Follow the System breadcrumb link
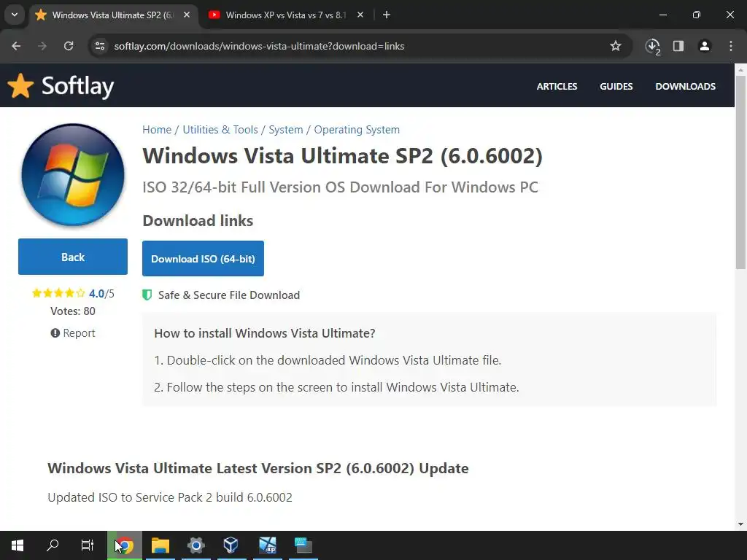The image size is (747, 560). coord(285,130)
